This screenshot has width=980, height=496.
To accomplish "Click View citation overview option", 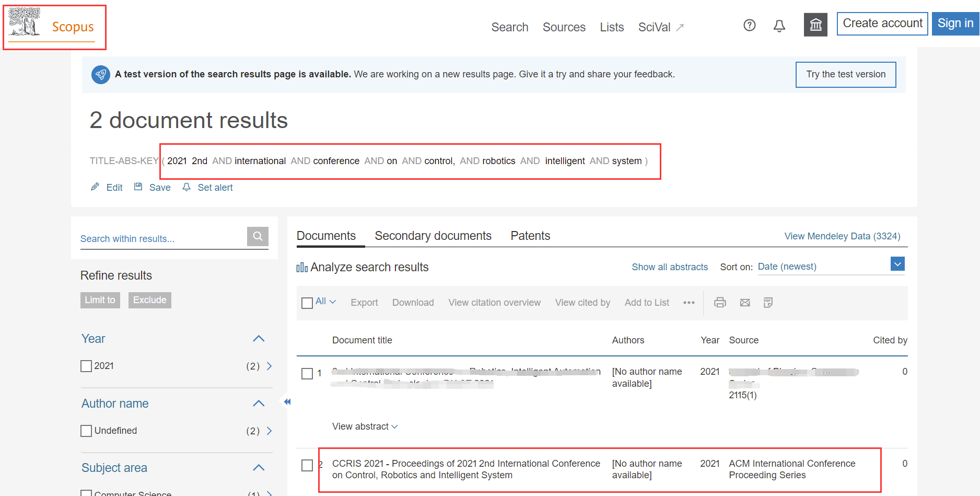I will click(x=495, y=303).
